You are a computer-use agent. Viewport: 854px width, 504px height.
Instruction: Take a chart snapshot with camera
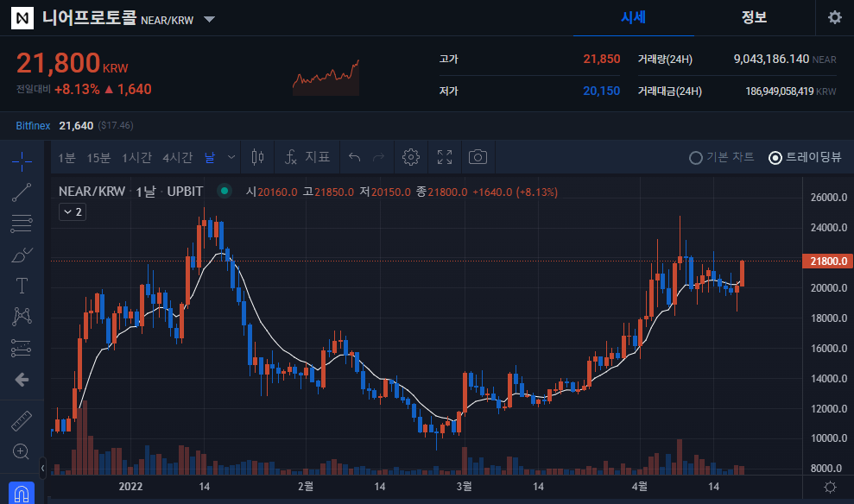[478, 157]
